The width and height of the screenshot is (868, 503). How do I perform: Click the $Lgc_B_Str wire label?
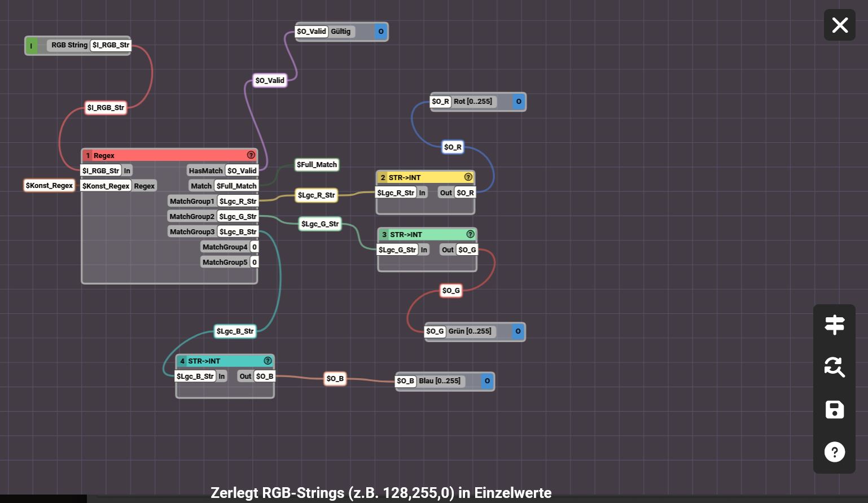click(235, 331)
